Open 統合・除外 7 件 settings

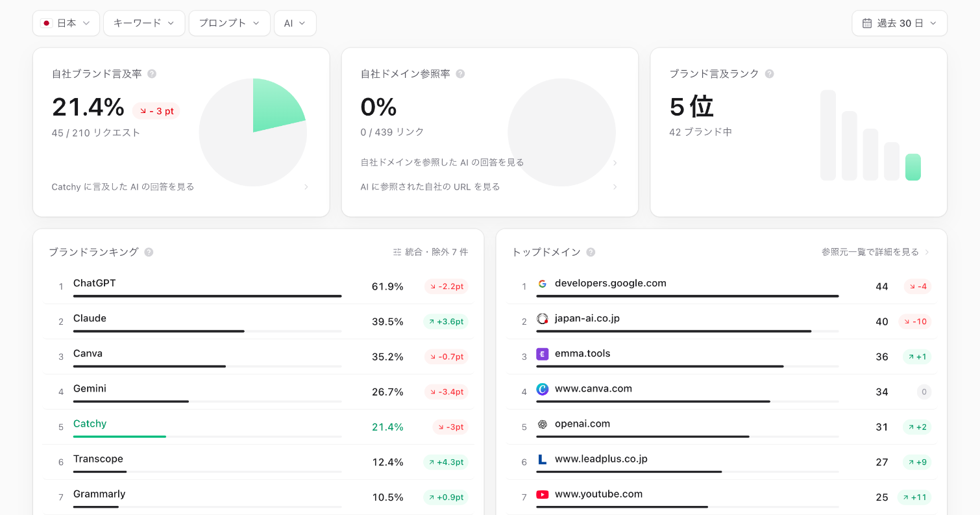(430, 252)
